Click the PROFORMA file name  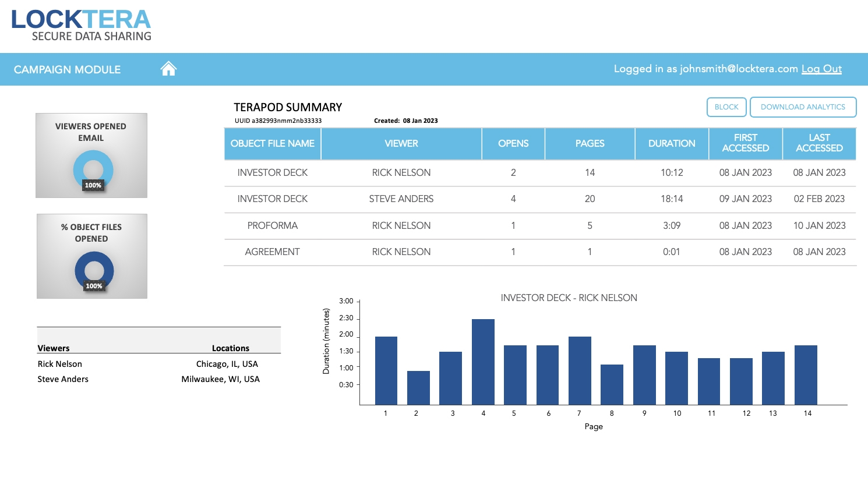tap(272, 225)
